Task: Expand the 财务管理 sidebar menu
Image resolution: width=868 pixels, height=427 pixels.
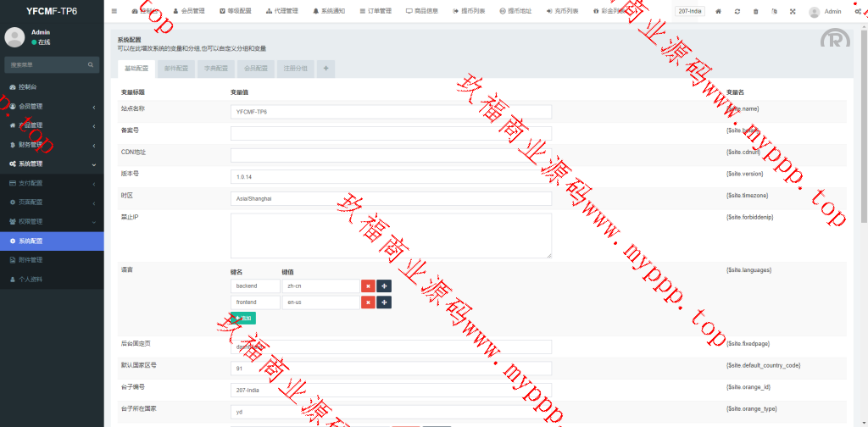Action: tap(51, 144)
